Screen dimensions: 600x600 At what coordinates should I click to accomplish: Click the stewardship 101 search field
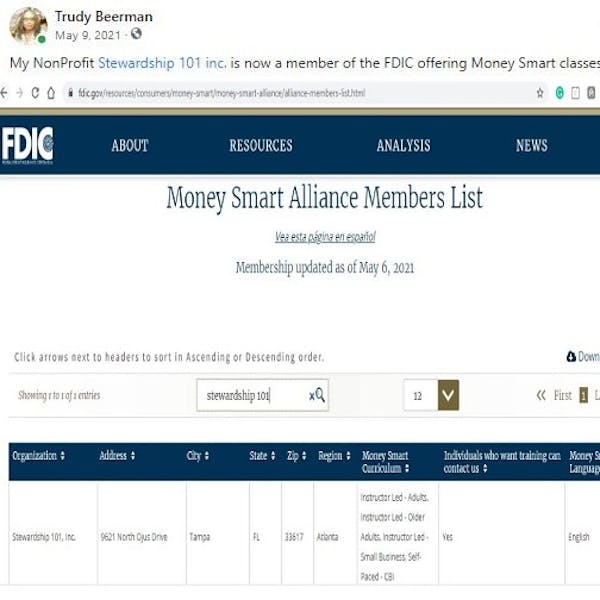point(250,396)
